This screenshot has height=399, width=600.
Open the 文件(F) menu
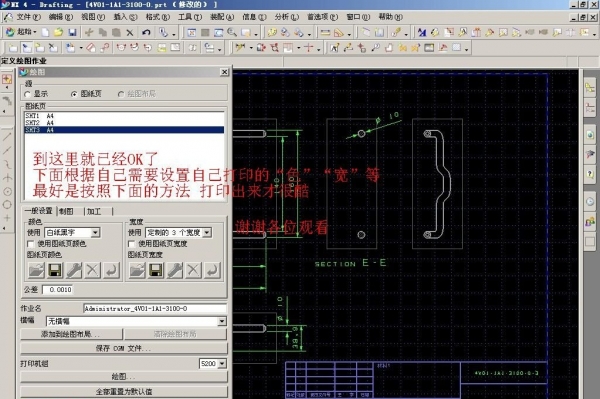coord(28,17)
